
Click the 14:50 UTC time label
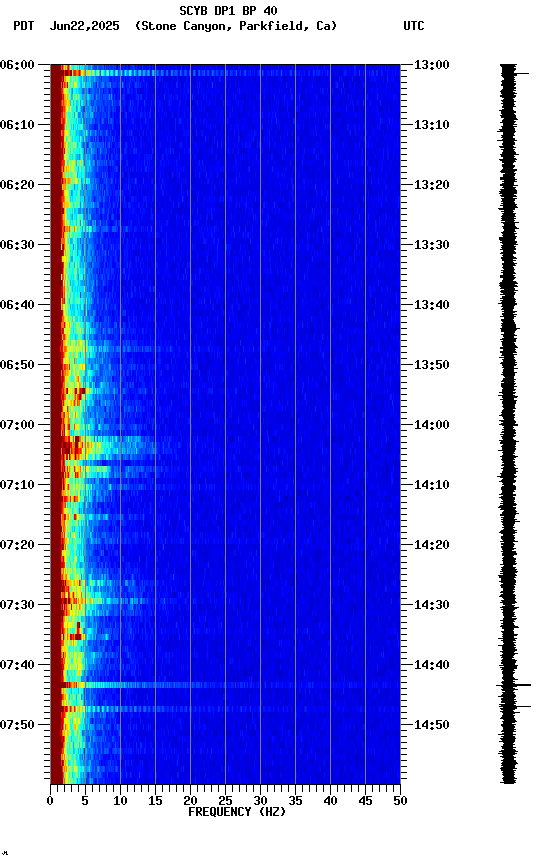(x=431, y=725)
